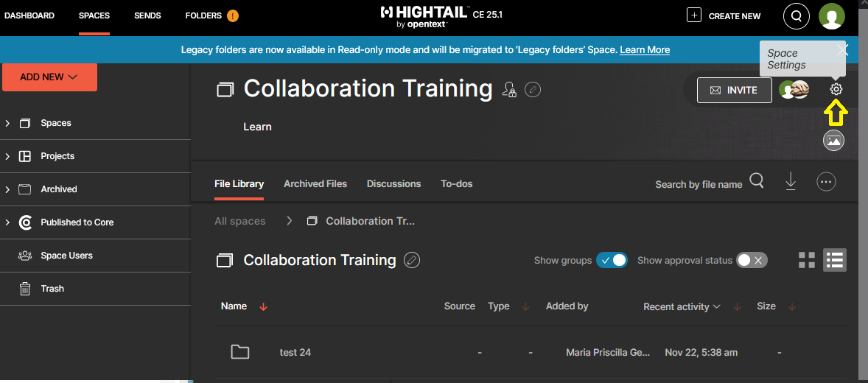The width and height of the screenshot is (868, 383).
Task: Click the INVITE button
Action: click(x=734, y=90)
